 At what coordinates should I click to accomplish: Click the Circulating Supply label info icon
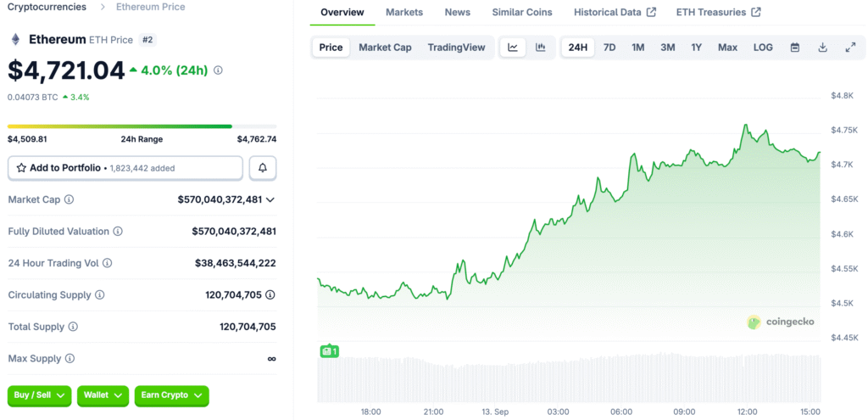[100, 294]
